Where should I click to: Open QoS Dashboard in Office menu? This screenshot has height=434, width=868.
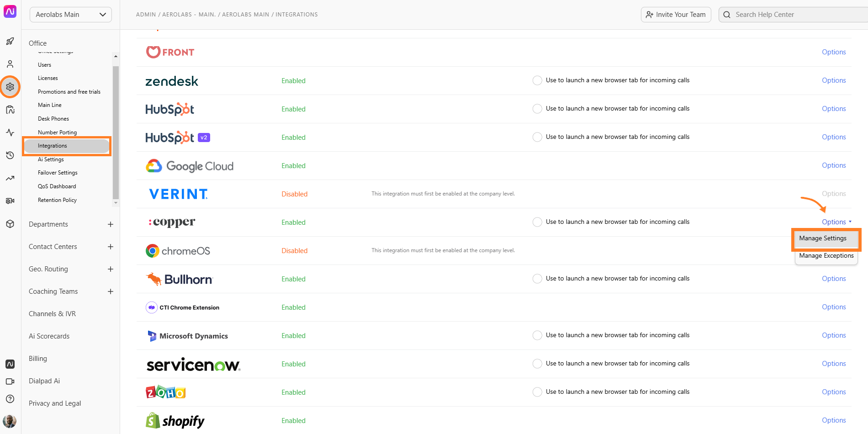click(57, 186)
